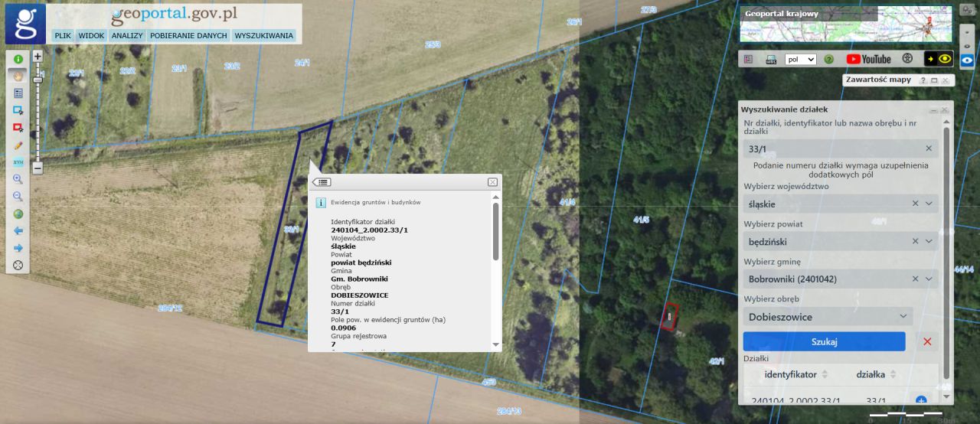Activate the zoom in magnifier tool
Image resolution: width=980 pixels, height=424 pixels.
pyautogui.click(x=18, y=179)
